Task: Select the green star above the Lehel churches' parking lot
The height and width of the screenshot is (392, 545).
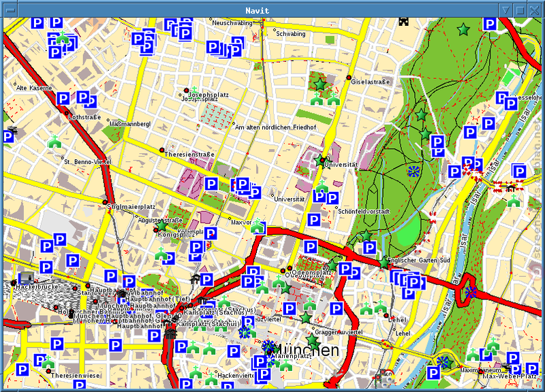Action: tap(332, 265)
